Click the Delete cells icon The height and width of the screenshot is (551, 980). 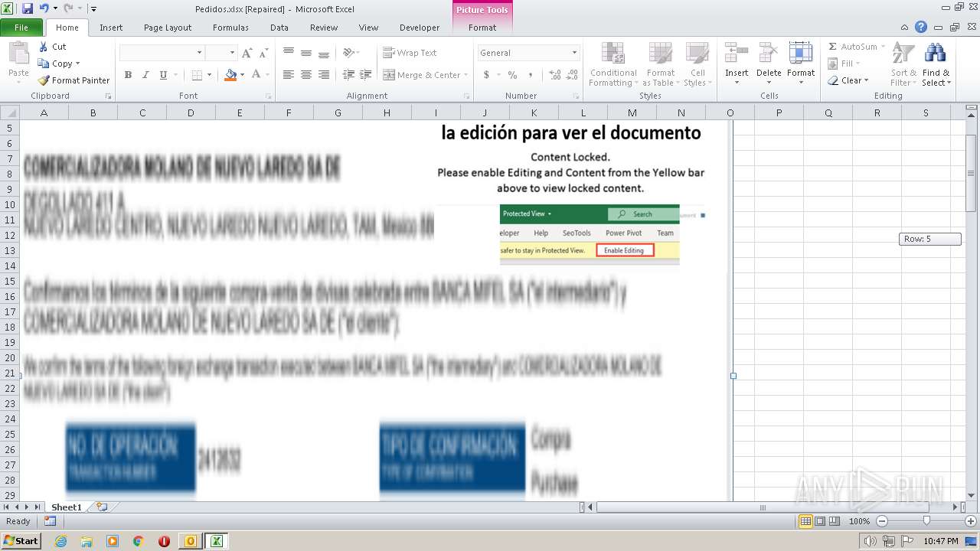(x=769, y=54)
